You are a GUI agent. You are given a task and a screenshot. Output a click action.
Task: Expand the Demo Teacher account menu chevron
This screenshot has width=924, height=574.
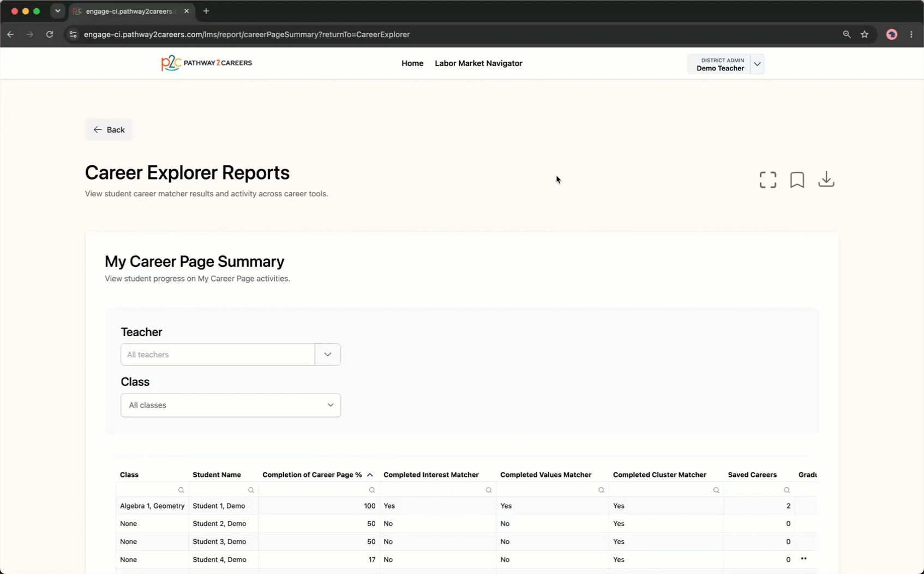pos(757,64)
